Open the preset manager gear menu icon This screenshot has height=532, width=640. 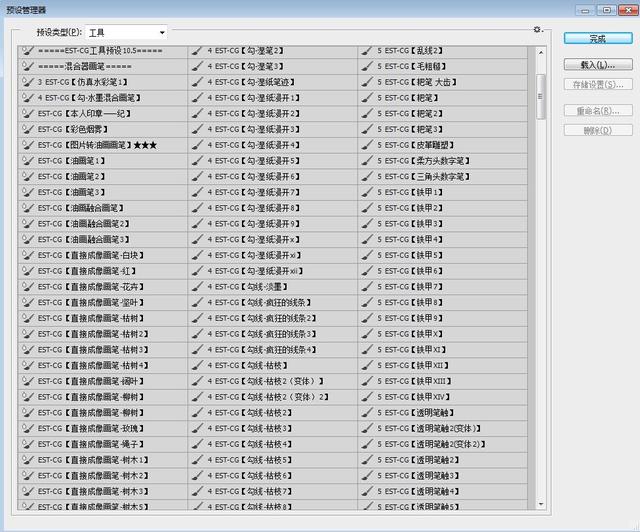(x=538, y=29)
